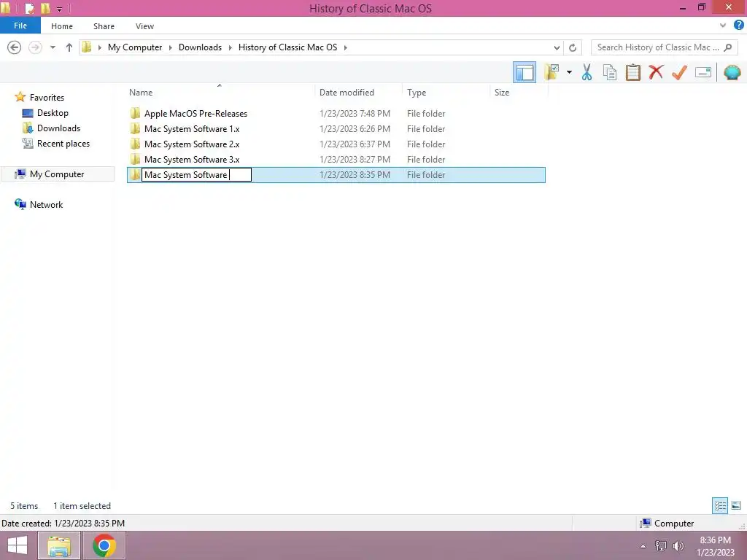Click the network icon in system tray
This screenshot has height=560, width=747.
click(x=661, y=546)
